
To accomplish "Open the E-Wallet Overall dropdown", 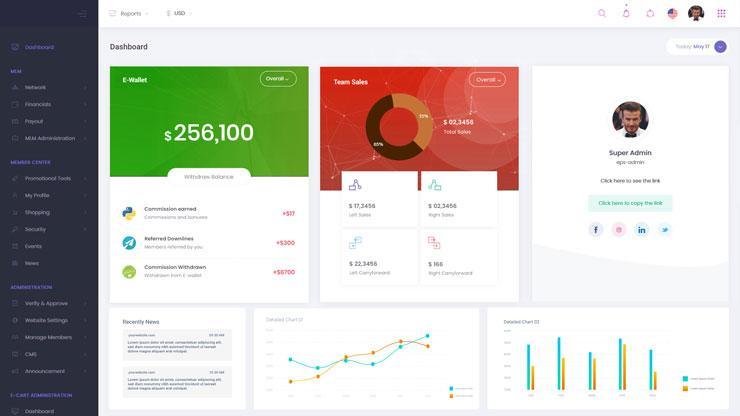I will (x=278, y=79).
